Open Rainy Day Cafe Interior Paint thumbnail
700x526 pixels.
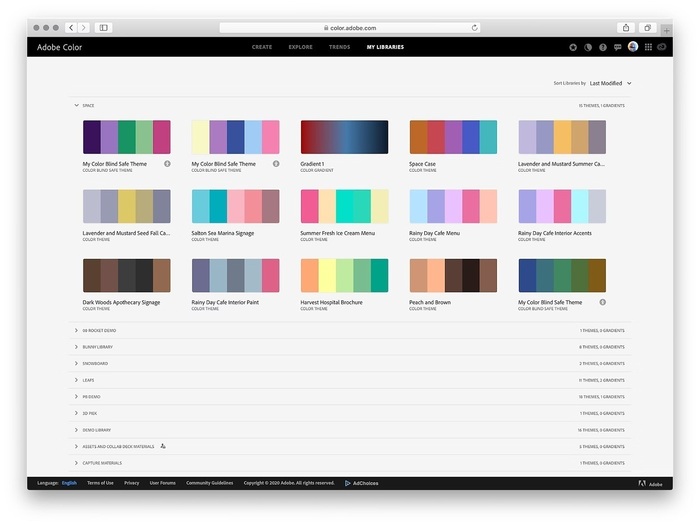pos(235,275)
